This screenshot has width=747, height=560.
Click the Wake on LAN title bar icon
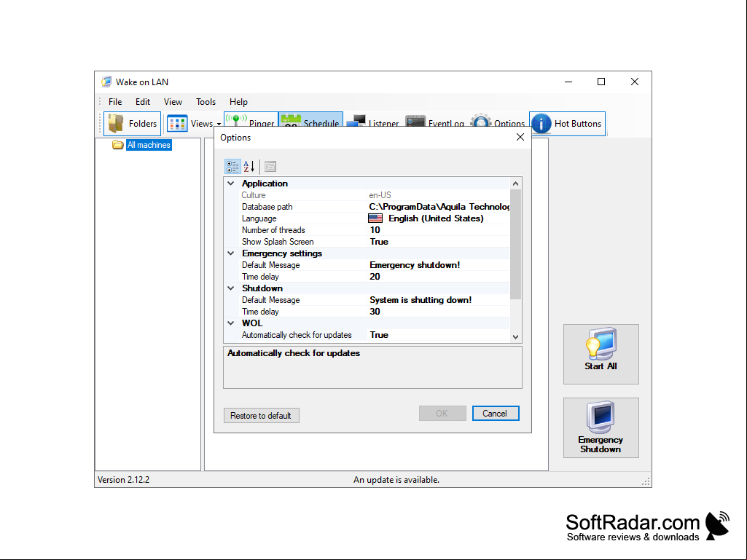click(x=106, y=82)
